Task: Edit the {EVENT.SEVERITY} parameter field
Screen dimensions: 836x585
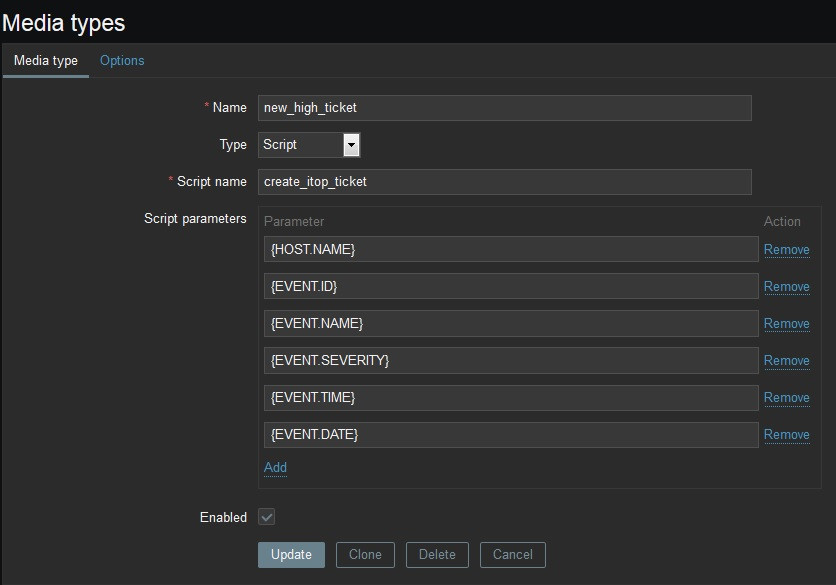Action: [511, 361]
